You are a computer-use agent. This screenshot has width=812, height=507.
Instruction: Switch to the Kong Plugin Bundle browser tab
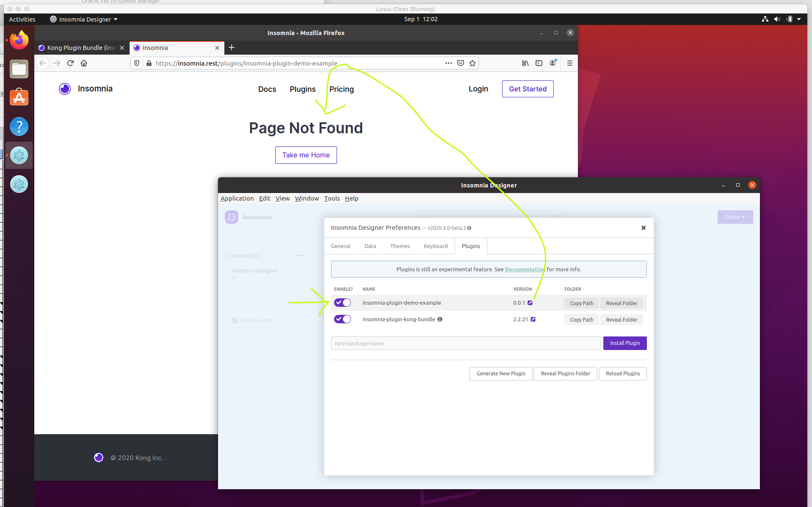pos(81,48)
